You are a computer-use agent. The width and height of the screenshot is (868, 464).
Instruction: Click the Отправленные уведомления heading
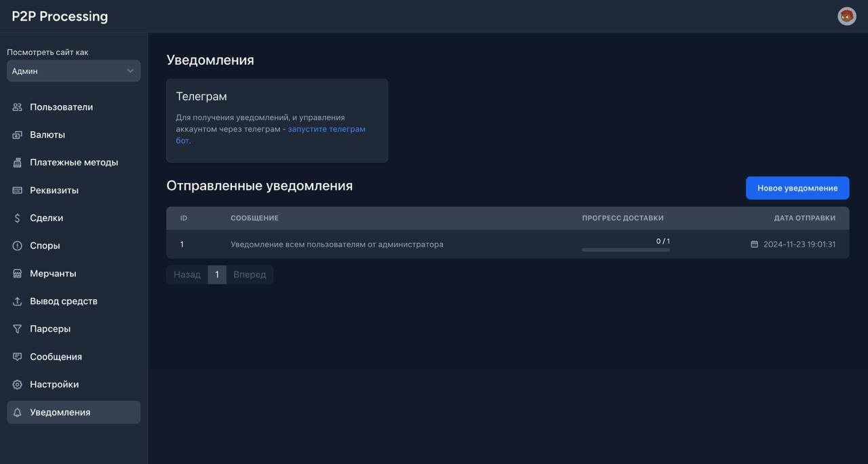pos(260,186)
